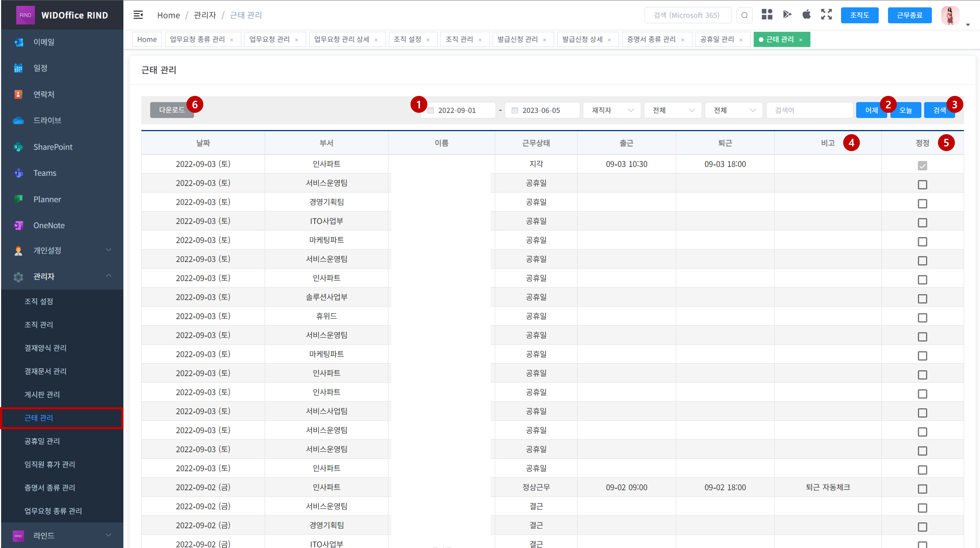Click the hamburger menu collapse icon

click(x=138, y=15)
